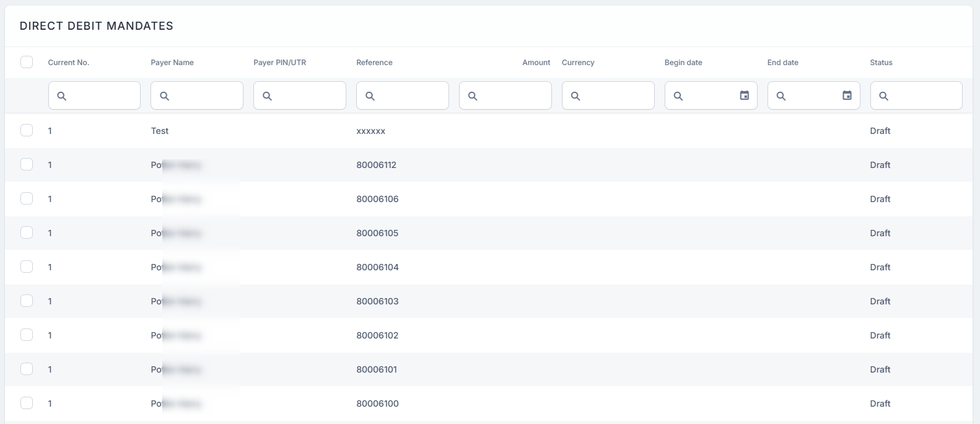Viewport: 980px width, 424px height.
Task: Click the Current No. filter search icon
Action: (x=61, y=96)
